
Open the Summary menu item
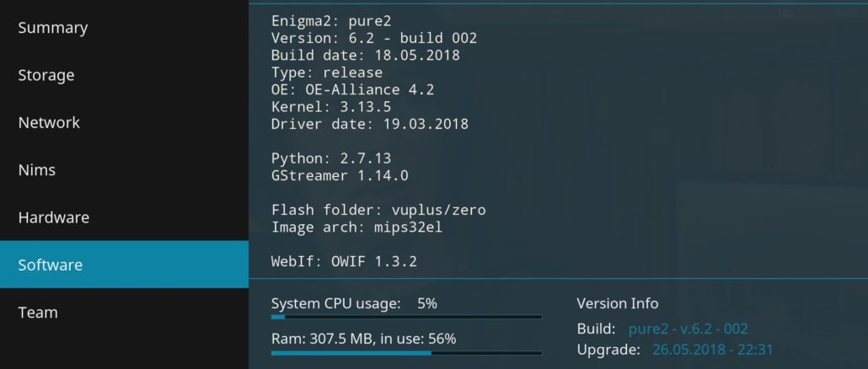point(124,28)
